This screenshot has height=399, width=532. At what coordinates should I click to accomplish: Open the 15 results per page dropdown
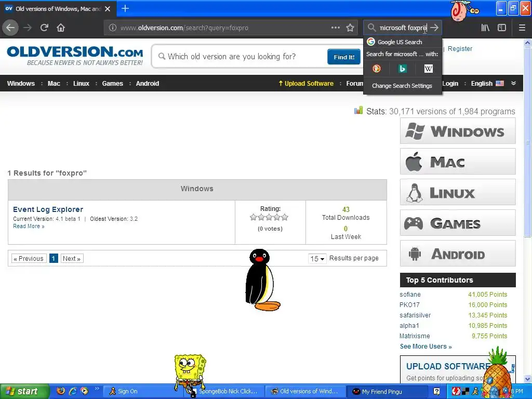[317, 259]
